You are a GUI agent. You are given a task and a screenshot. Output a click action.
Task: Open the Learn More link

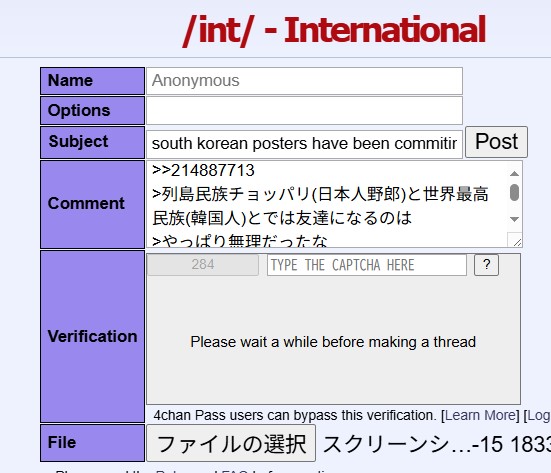click(481, 415)
